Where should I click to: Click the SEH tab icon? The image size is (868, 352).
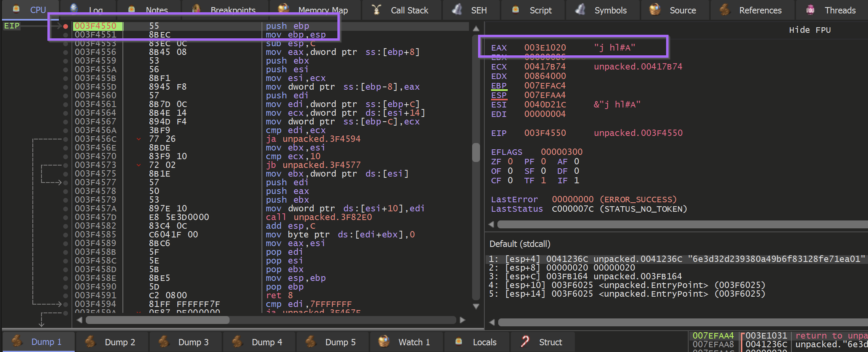tap(457, 9)
